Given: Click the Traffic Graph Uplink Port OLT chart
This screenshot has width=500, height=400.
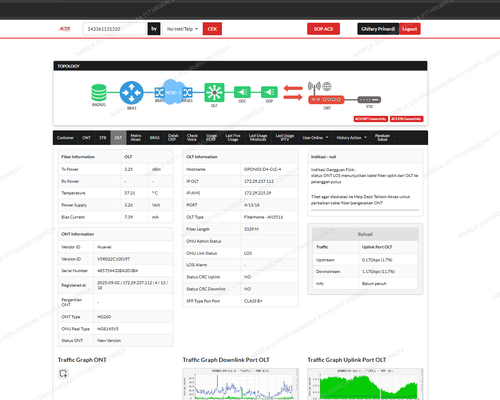Looking at the screenshot, I should (x=365, y=384).
